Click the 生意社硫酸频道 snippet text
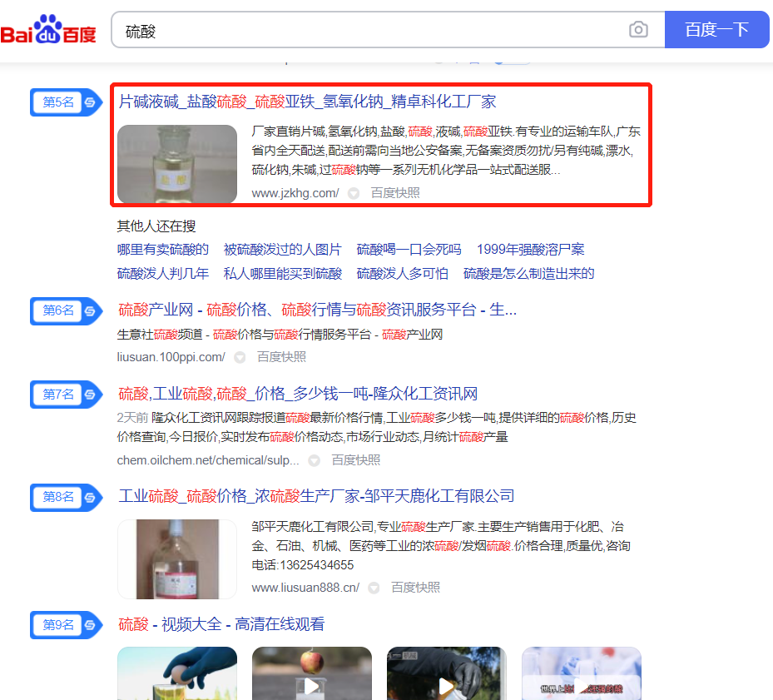Image resolution: width=773 pixels, height=700 pixels. pyautogui.click(x=280, y=335)
